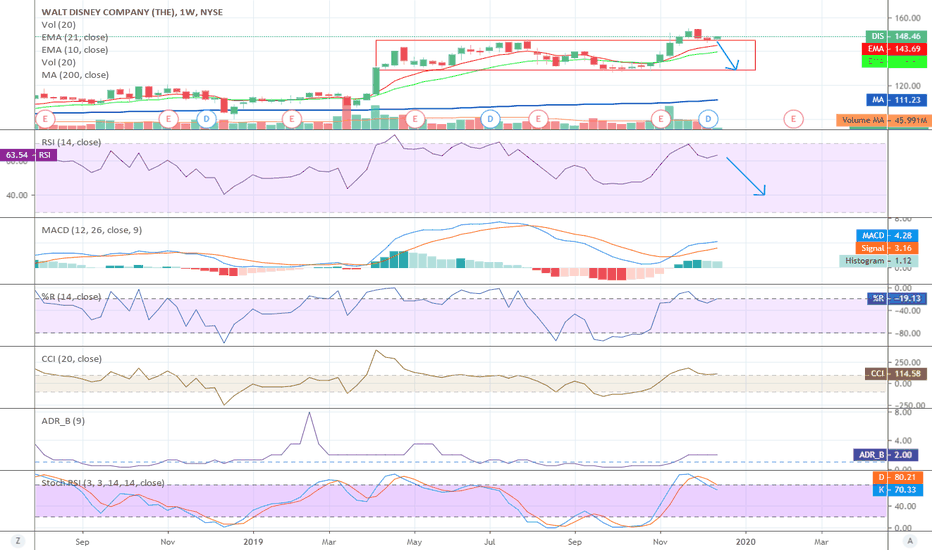This screenshot has height=550, width=932.
Task: Click the purple RSI 63.54 value label
Action: pyautogui.click(x=29, y=155)
